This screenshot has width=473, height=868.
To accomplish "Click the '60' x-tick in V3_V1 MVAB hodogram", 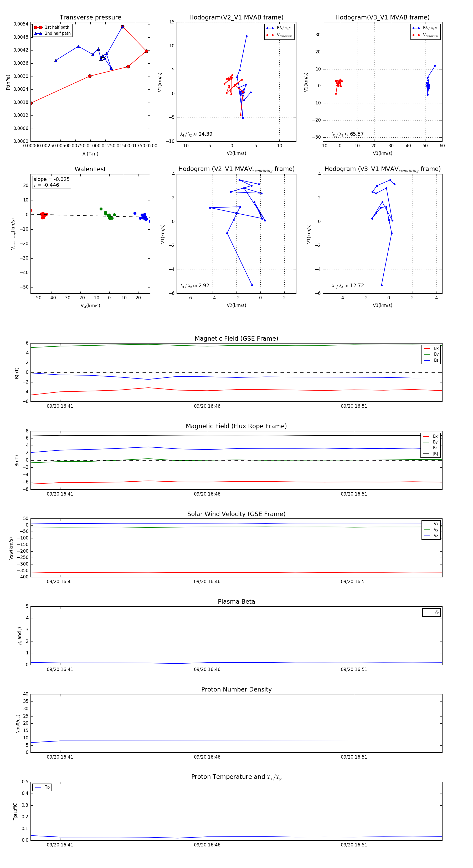I will click(442, 146).
